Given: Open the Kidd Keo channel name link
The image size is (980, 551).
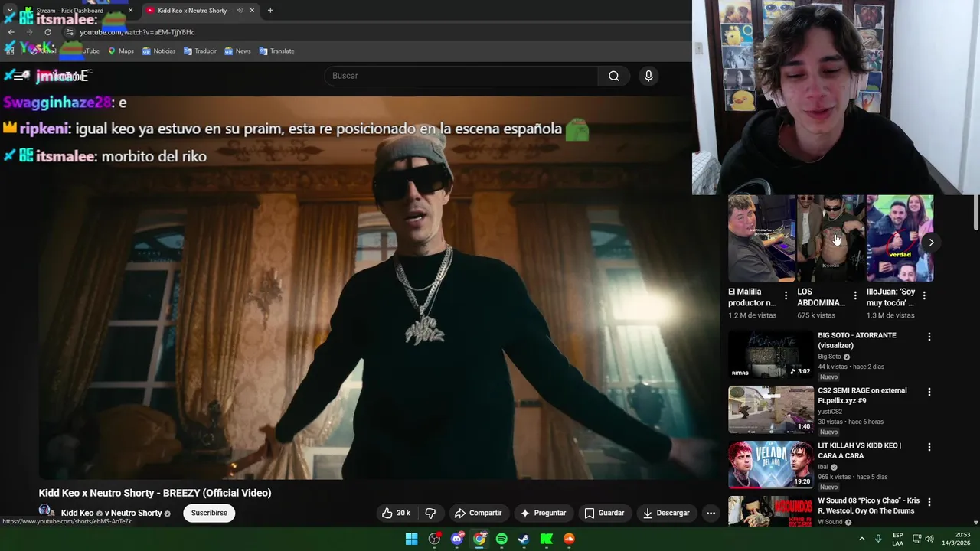Looking at the screenshot, I should [77, 513].
